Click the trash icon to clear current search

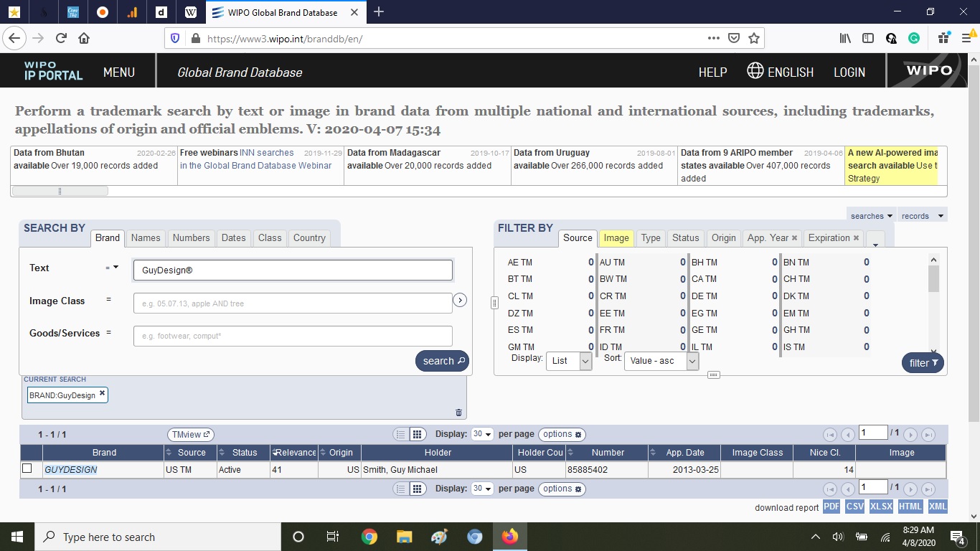[x=458, y=413]
